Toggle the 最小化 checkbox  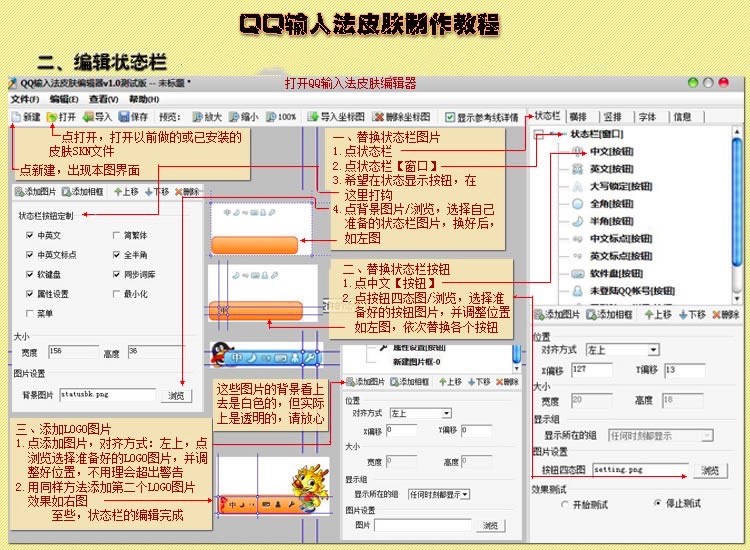(x=116, y=294)
